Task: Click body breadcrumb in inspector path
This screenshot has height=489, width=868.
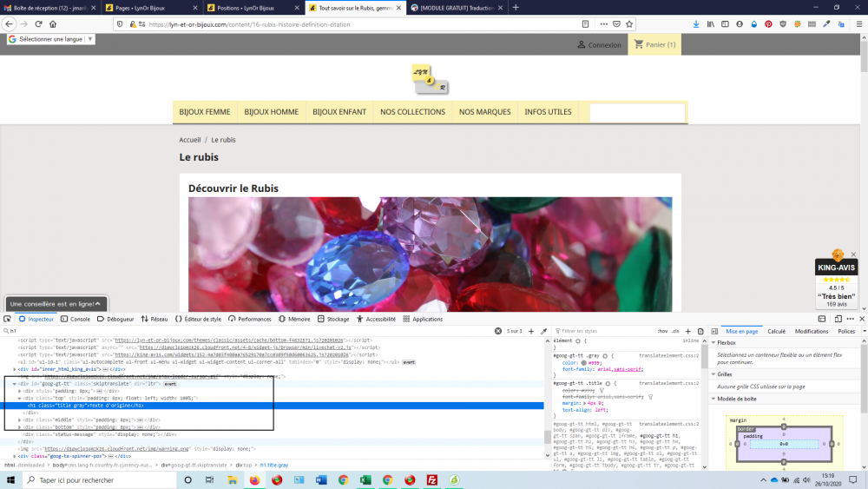Action: [x=102, y=466]
